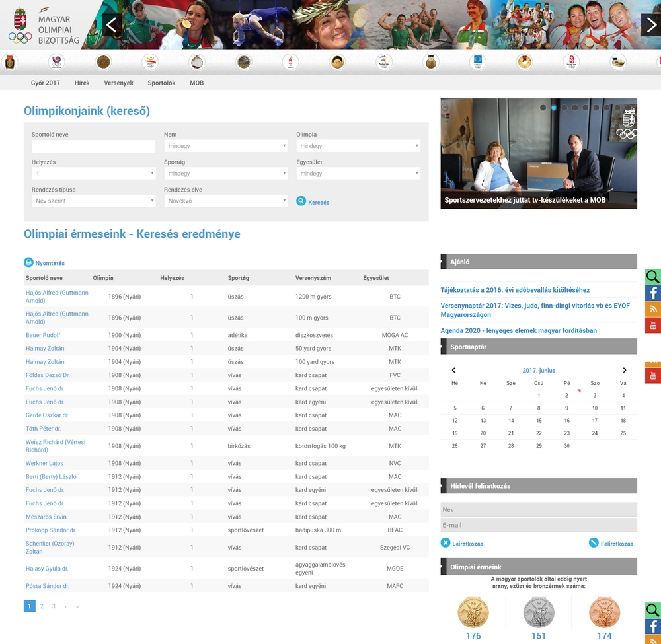Select day 15 in the calendar
661x644 pixels.
(x=539, y=420)
